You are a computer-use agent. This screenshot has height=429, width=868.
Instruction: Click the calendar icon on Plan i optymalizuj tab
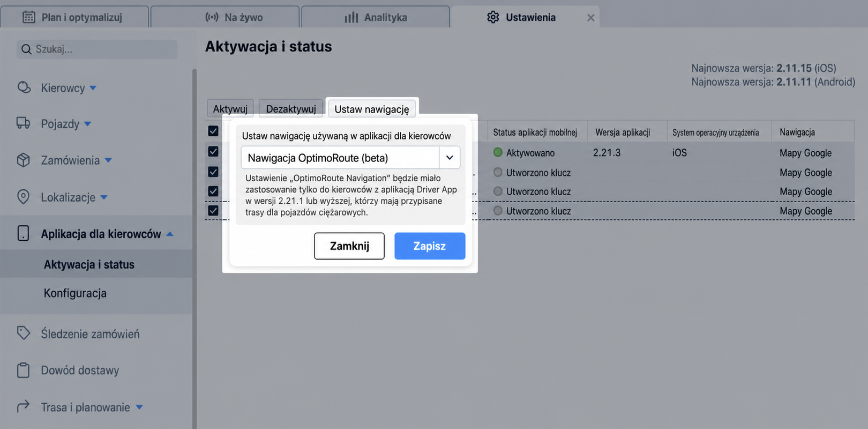29,17
